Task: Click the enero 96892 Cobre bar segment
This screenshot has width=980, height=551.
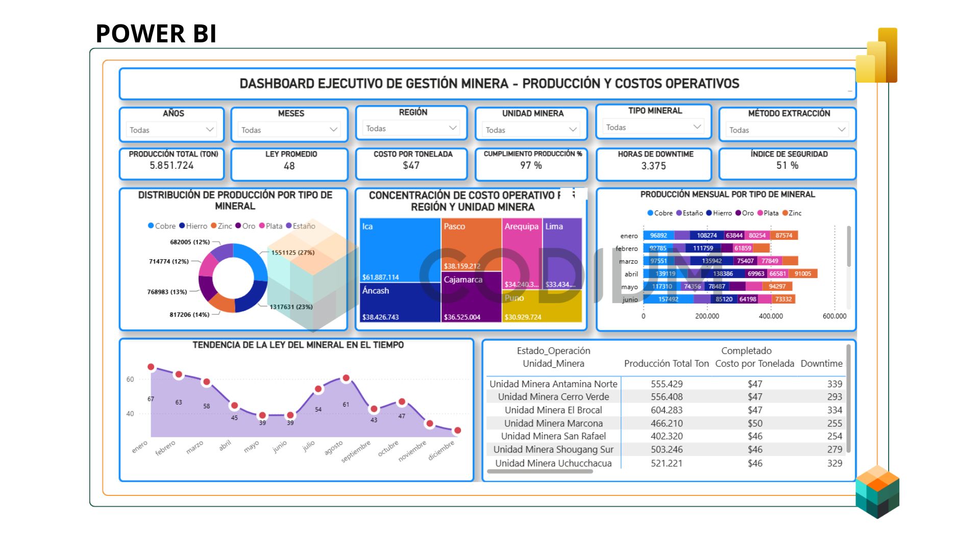Action: [658, 235]
